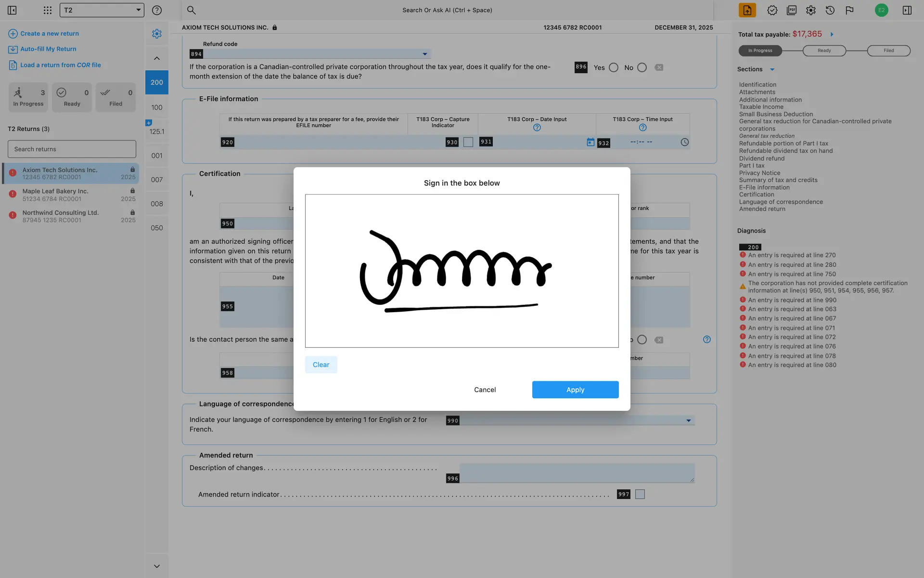The width and height of the screenshot is (924, 578).
Task: Click the search magnifier icon
Action: [x=191, y=10]
